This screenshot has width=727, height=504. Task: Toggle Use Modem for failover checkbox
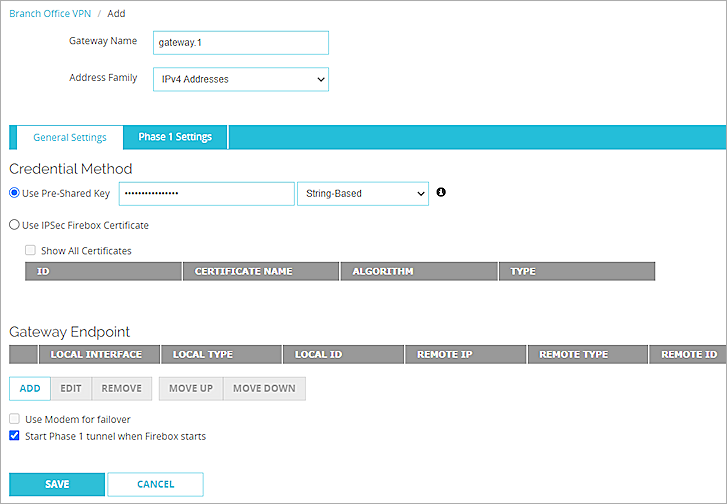pyautogui.click(x=14, y=420)
